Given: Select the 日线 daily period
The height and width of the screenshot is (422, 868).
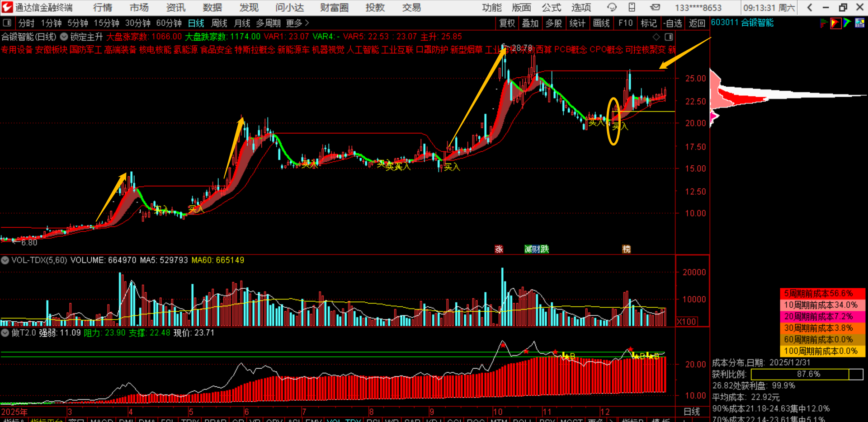Looking at the screenshot, I should coord(196,23).
